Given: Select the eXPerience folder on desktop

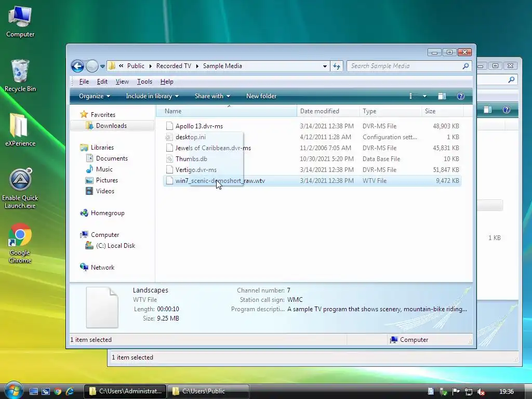Looking at the screenshot, I should click(x=20, y=130).
